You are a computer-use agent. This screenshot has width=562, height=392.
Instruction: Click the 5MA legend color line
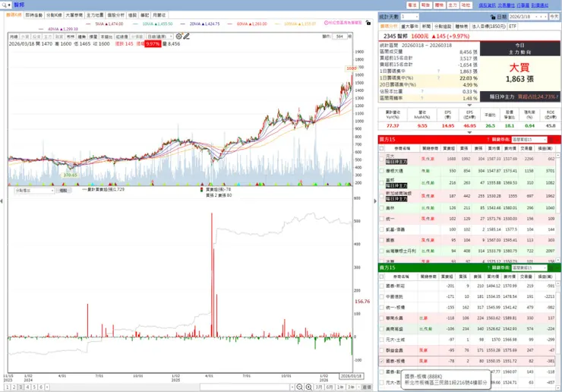click(89, 24)
